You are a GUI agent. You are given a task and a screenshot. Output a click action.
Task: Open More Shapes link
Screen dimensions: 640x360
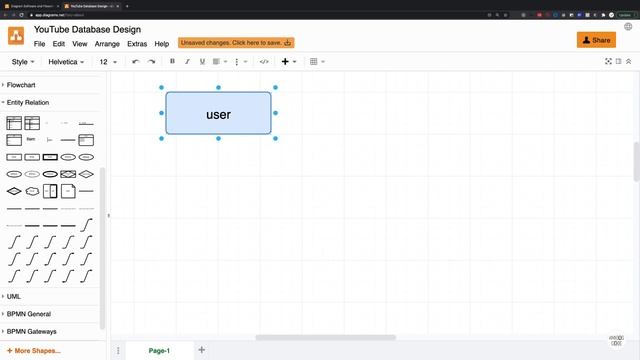(34, 351)
